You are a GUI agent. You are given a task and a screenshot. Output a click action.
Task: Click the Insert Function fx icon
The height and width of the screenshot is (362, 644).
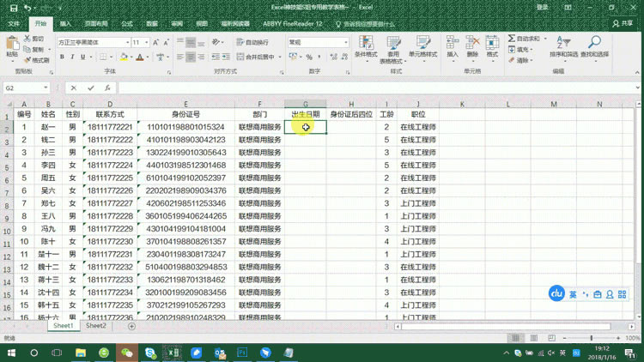pos(107,87)
